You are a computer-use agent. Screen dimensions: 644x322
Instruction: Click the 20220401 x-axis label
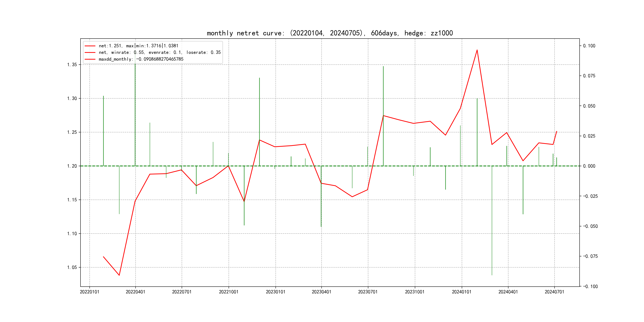135,292
